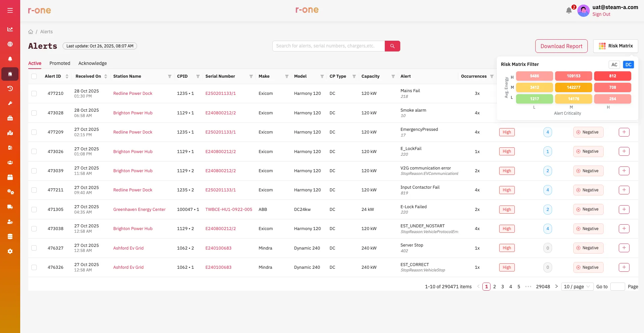Open the map location sidebar icon
The image size is (644, 333).
[10, 133]
